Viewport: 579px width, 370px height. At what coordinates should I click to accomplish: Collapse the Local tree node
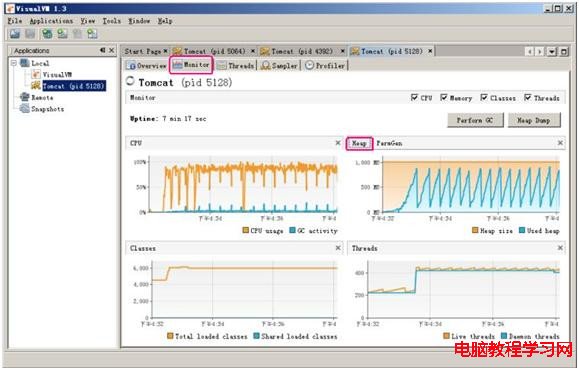coord(14,63)
